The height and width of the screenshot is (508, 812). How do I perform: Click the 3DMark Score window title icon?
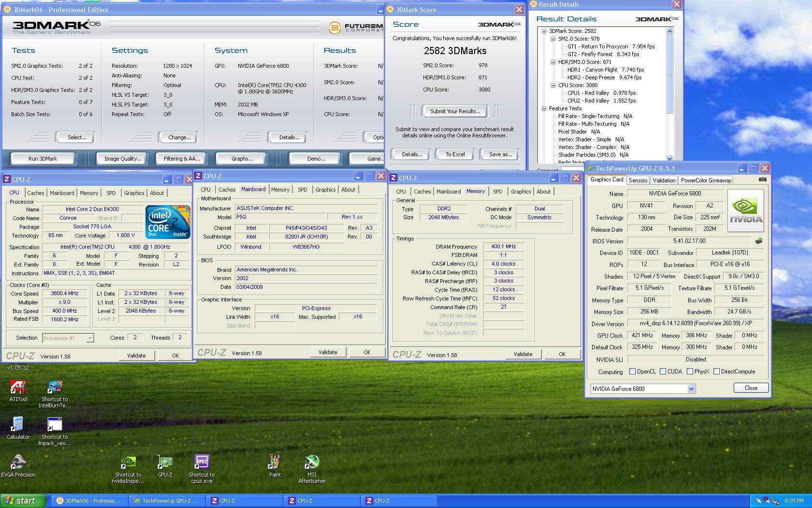point(391,10)
